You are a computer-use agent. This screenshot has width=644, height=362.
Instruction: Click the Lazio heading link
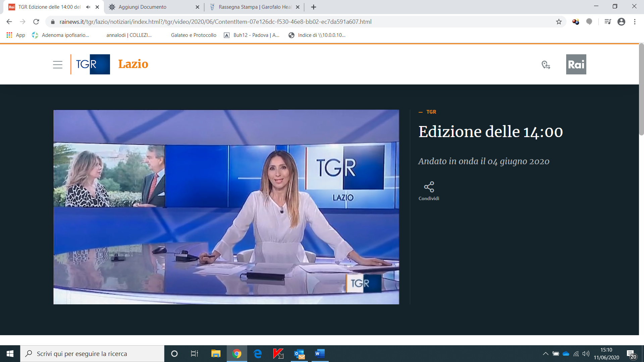tap(133, 64)
